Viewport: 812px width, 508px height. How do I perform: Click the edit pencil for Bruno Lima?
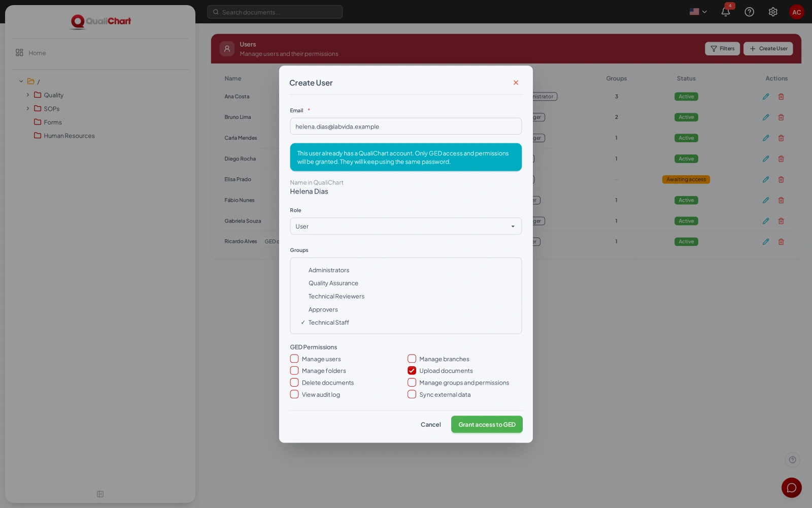coord(766,117)
